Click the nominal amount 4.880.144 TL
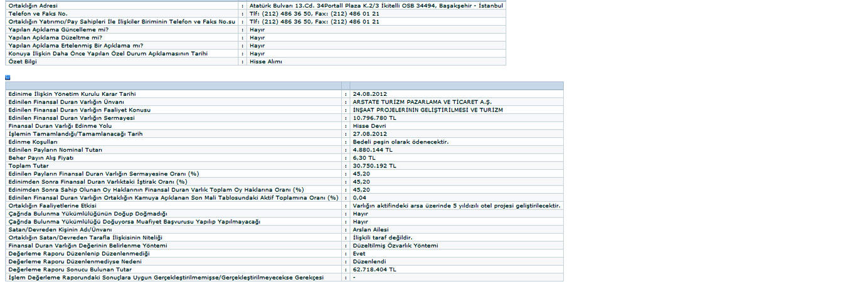The image size is (868, 282). click(373, 150)
